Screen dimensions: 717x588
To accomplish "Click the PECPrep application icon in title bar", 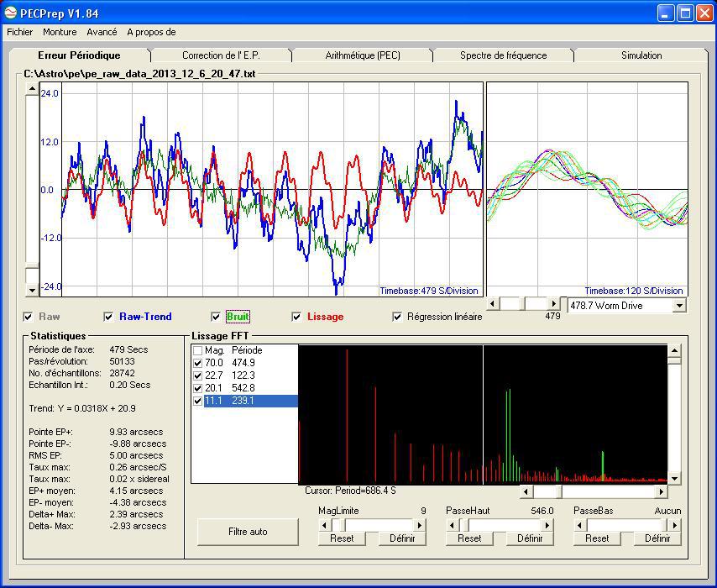I will (x=11, y=13).
